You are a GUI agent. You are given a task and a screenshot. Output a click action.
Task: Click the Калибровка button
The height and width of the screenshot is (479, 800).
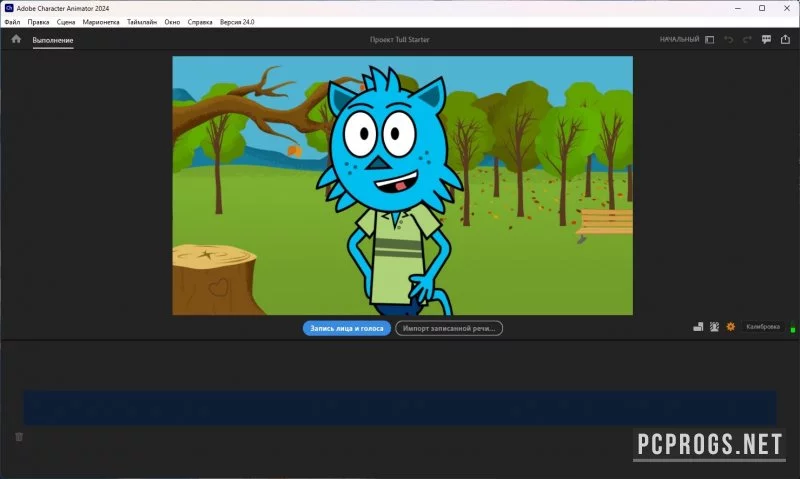(x=763, y=326)
